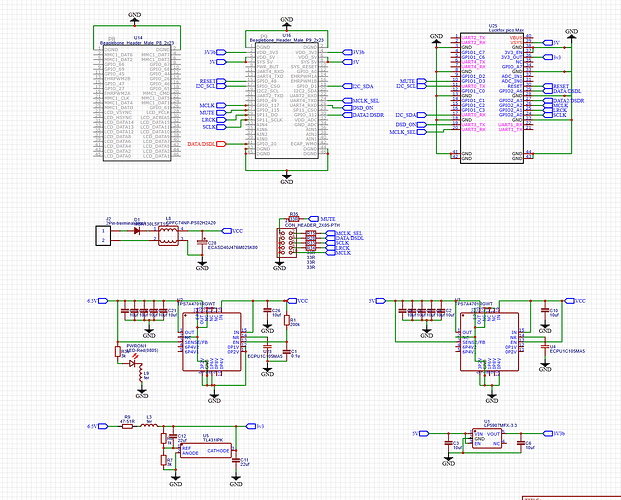Screen dimensions: 621x500
Task: Select the Iv3 output port right of L3
Action: [255, 426]
